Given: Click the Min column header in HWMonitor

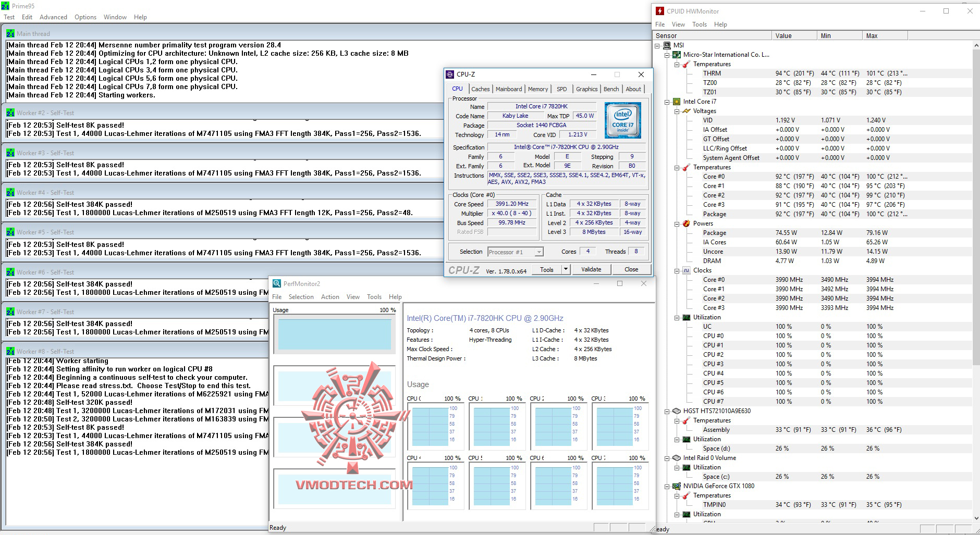Looking at the screenshot, I should click(x=839, y=36).
